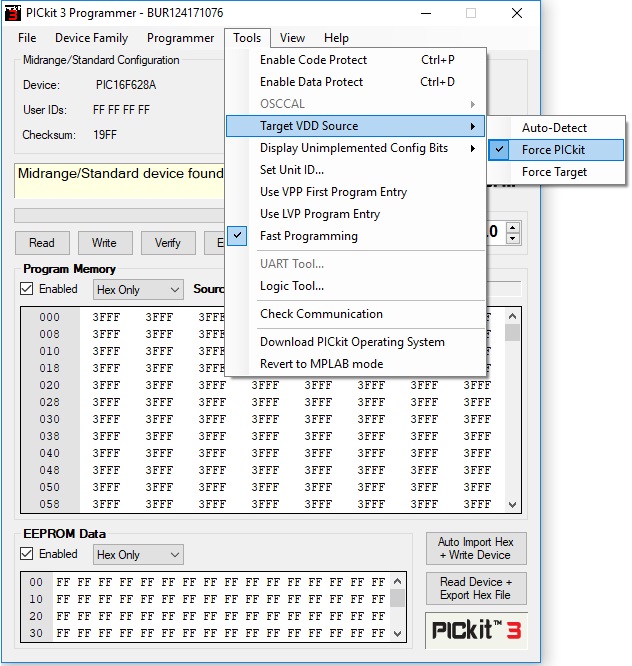Increase VDD voltage with up stepper
The height and width of the screenshot is (666, 632).
coord(513,227)
